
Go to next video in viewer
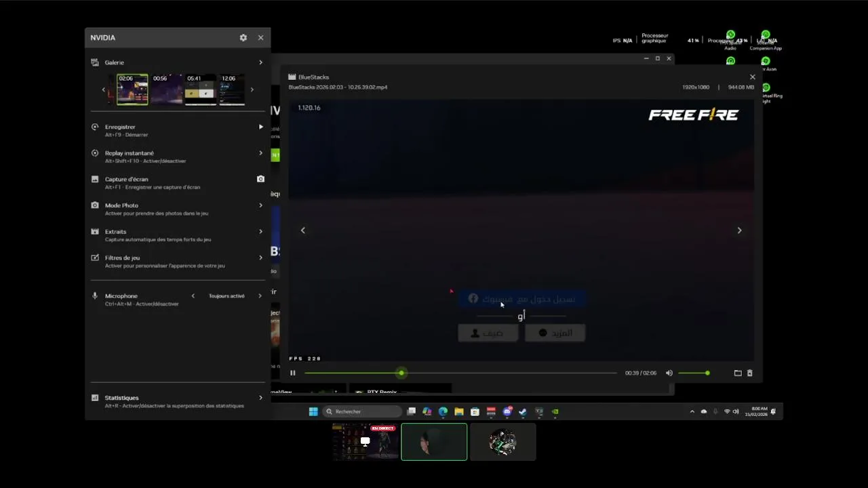click(739, 230)
